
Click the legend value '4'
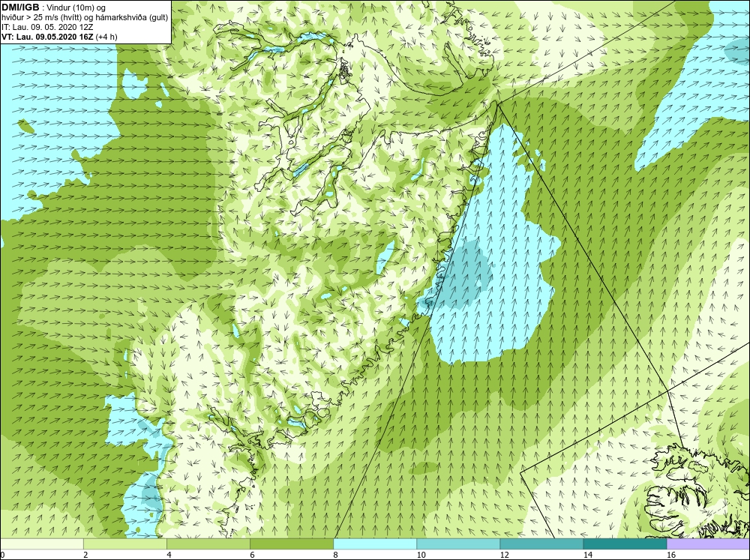tap(169, 555)
